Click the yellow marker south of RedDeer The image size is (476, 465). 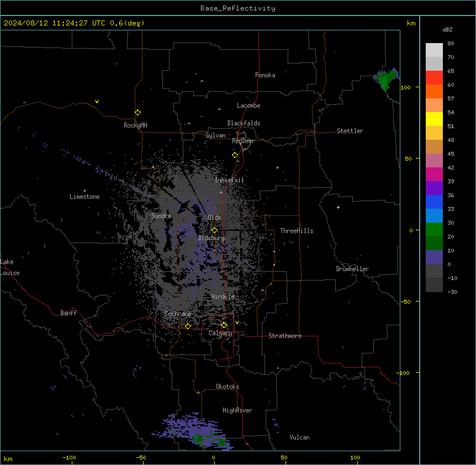(235, 155)
